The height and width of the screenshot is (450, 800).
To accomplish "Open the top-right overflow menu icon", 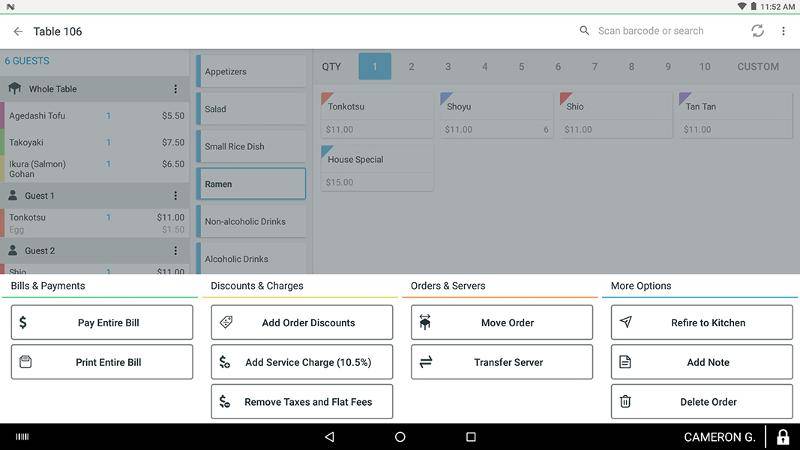I will (783, 31).
